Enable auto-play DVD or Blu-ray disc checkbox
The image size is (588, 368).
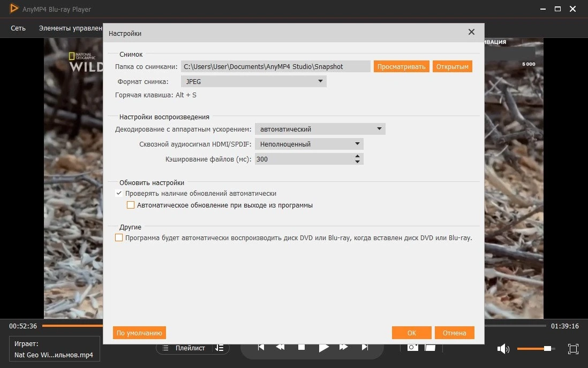[119, 237]
